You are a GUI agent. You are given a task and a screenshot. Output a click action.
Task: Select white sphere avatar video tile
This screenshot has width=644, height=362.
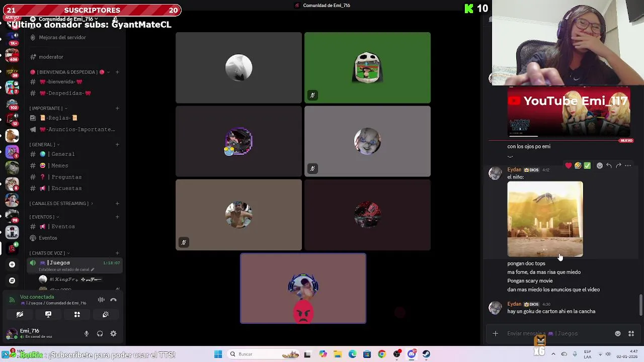tap(238, 67)
